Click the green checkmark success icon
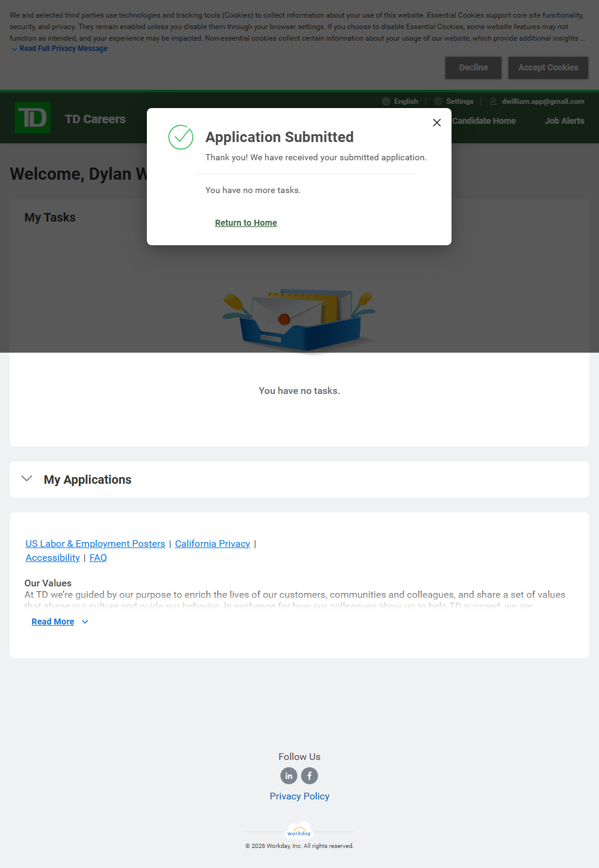This screenshot has width=599, height=868. [x=181, y=137]
